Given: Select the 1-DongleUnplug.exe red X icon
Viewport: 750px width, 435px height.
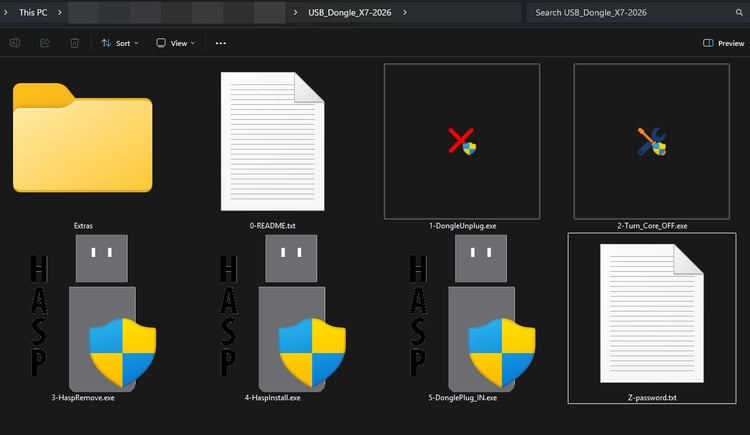Looking at the screenshot, I should pos(462,141).
